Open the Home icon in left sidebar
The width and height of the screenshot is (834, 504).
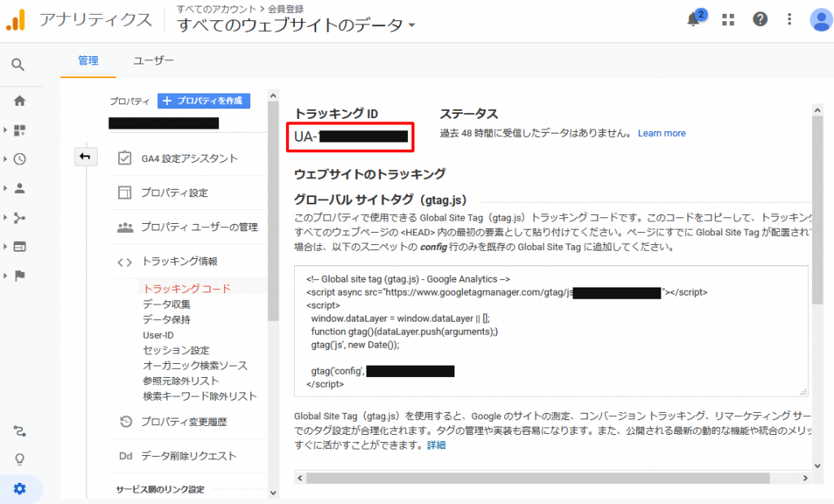[x=20, y=101]
